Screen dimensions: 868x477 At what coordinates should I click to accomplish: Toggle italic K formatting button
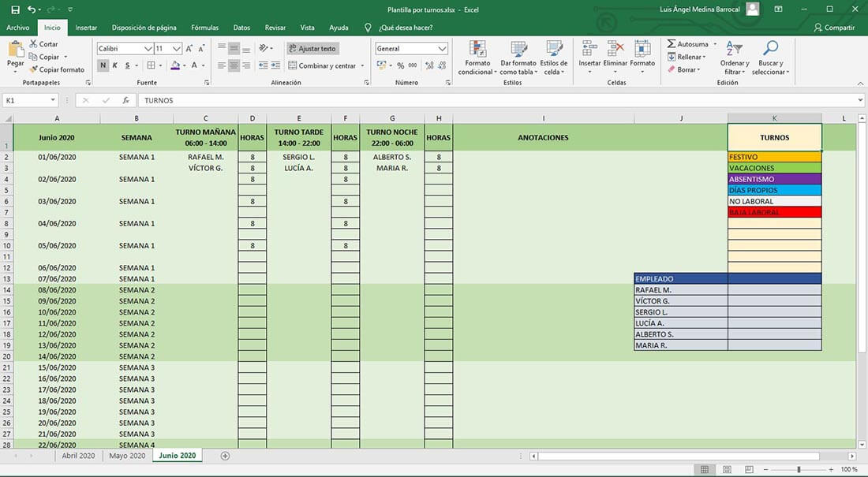(115, 65)
